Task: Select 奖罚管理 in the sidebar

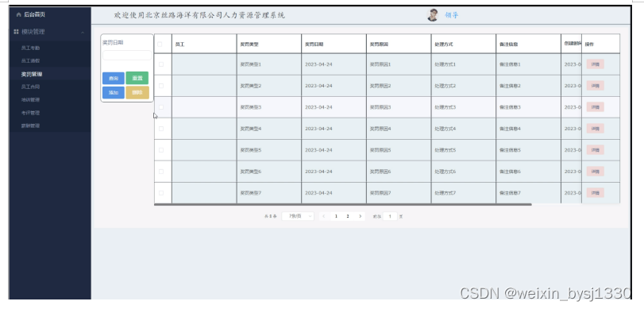Action: tap(32, 75)
